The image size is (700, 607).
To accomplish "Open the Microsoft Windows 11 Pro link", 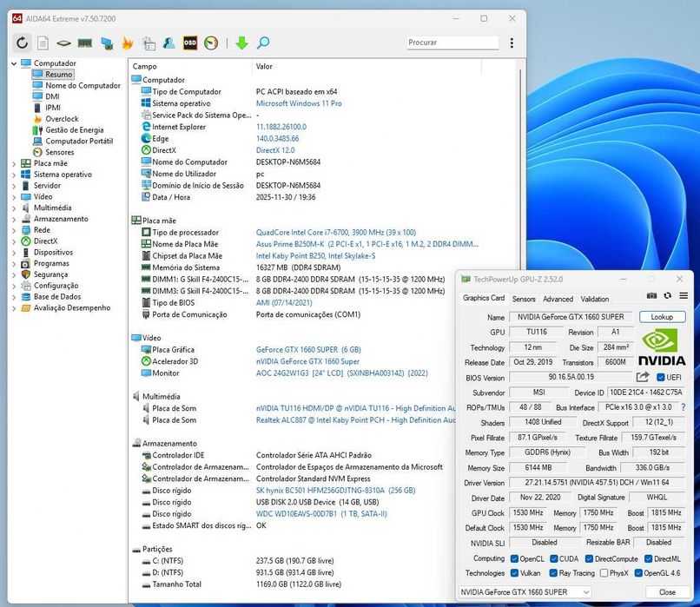I will [x=299, y=103].
